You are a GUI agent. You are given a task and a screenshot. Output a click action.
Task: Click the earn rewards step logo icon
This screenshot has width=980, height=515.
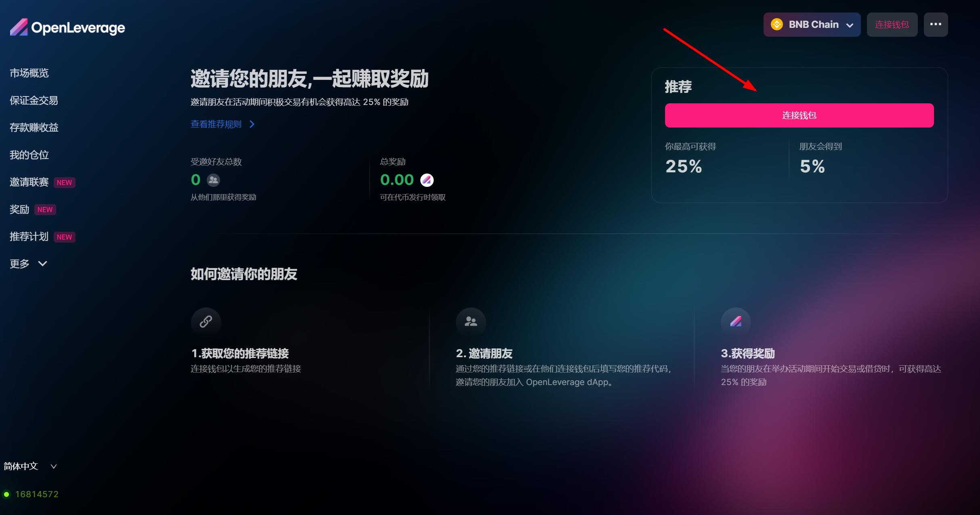pyautogui.click(x=736, y=322)
